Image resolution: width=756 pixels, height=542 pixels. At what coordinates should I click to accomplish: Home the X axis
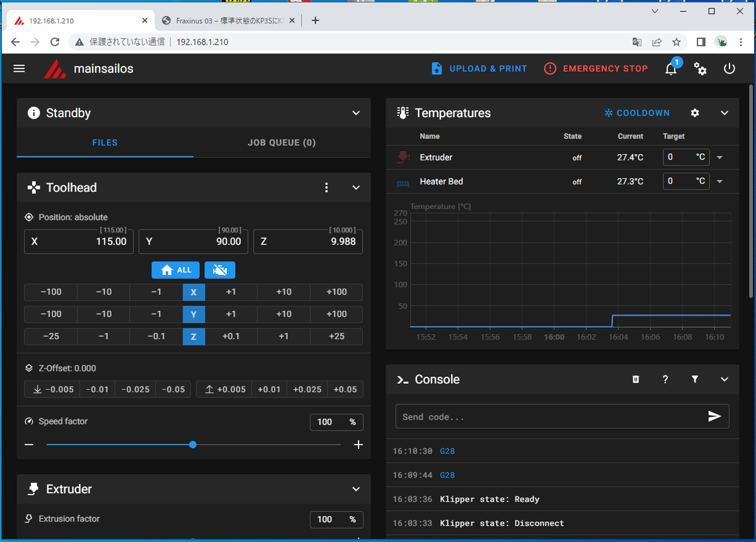193,292
